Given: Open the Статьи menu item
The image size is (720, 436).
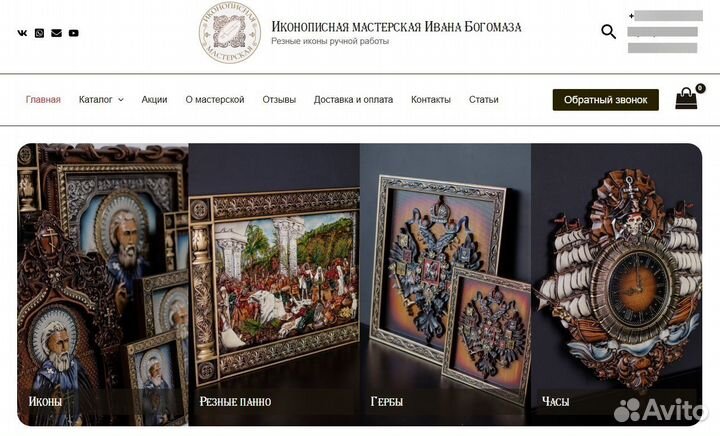Looking at the screenshot, I should coord(484,100).
